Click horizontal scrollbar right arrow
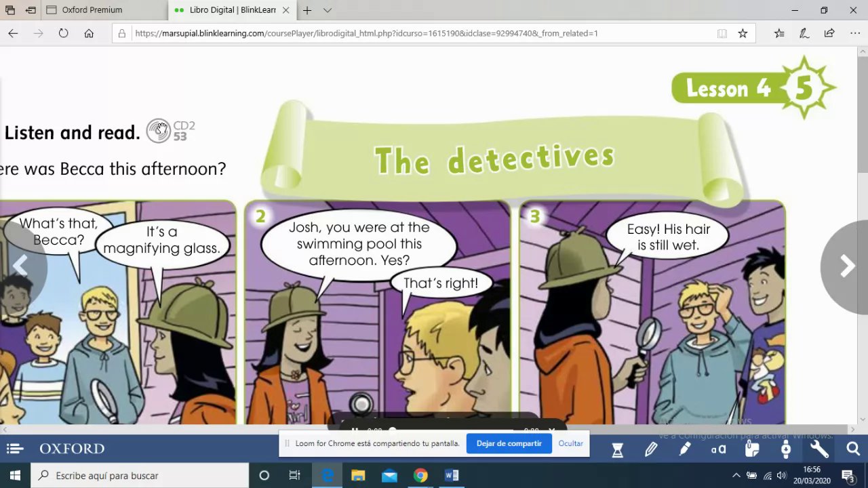This screenshot has height=488, width=868. 852,429
